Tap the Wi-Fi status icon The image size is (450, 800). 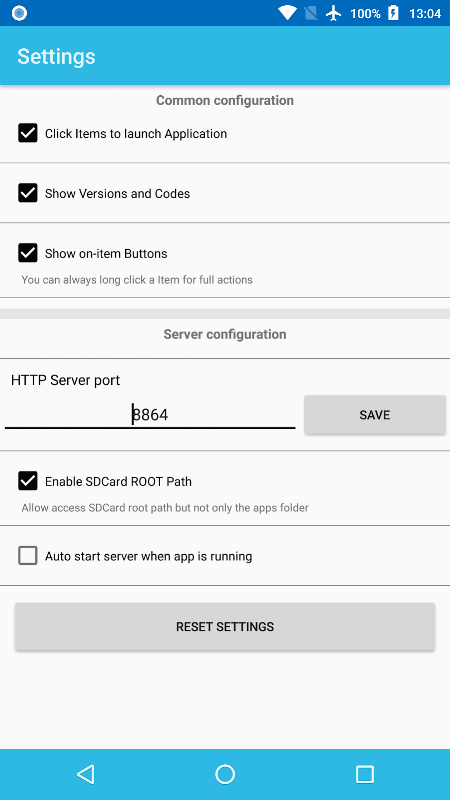tap(287, 13)
